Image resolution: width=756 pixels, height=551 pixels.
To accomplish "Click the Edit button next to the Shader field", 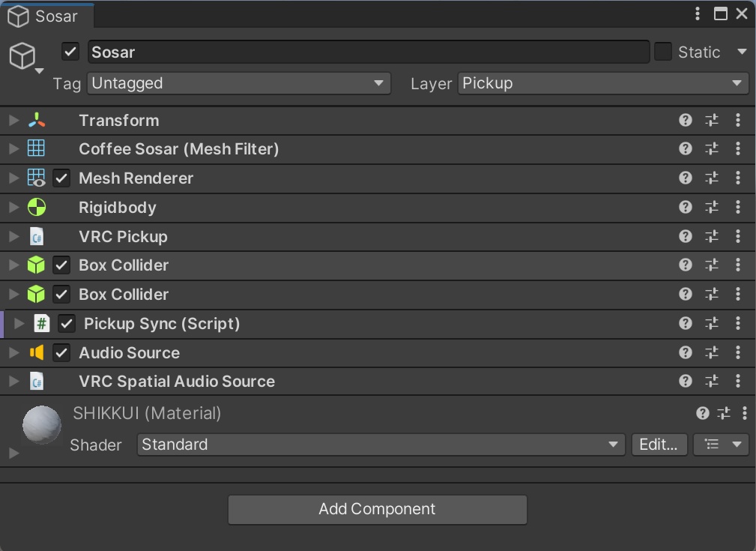I will pos(659,444).
